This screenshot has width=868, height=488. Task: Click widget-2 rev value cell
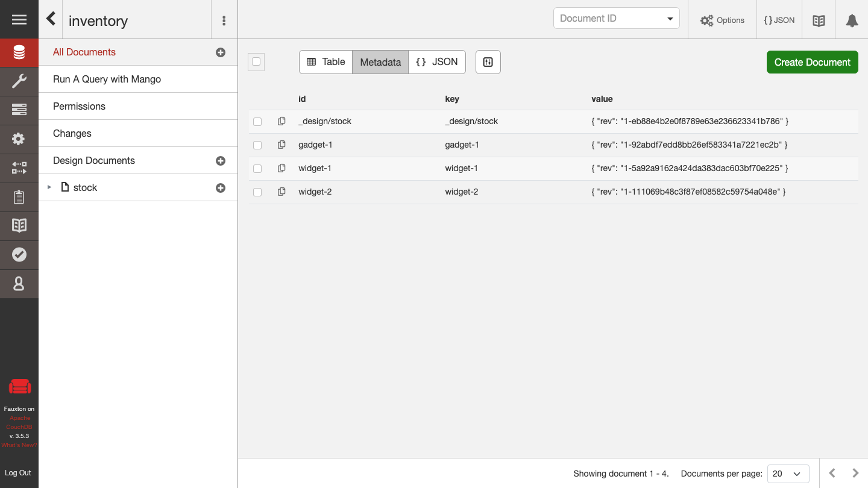pyautogui.click(x=688, y=192)
